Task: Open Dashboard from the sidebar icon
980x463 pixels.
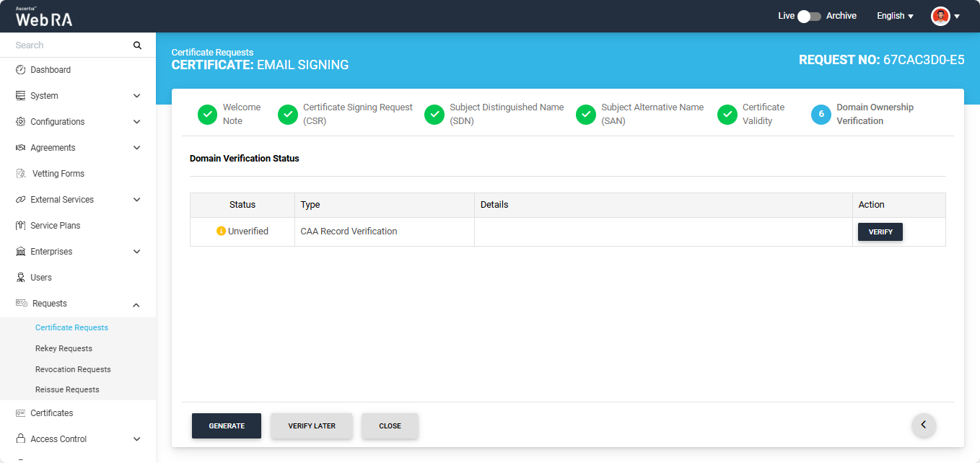Action: (21, 70)
